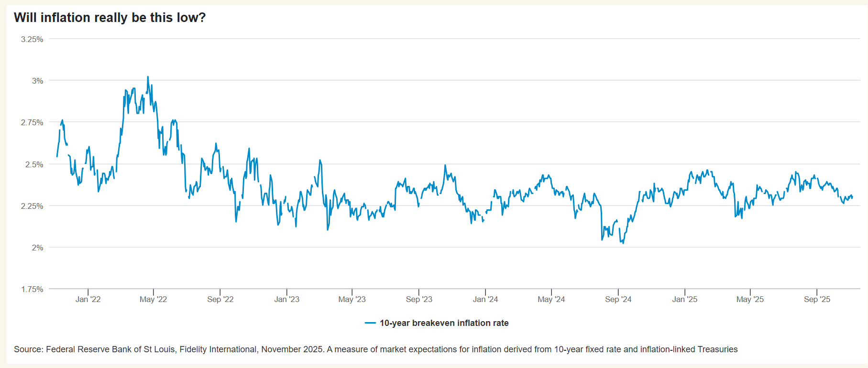Click the Sep '25 timeline label

(x=817, y=299)
